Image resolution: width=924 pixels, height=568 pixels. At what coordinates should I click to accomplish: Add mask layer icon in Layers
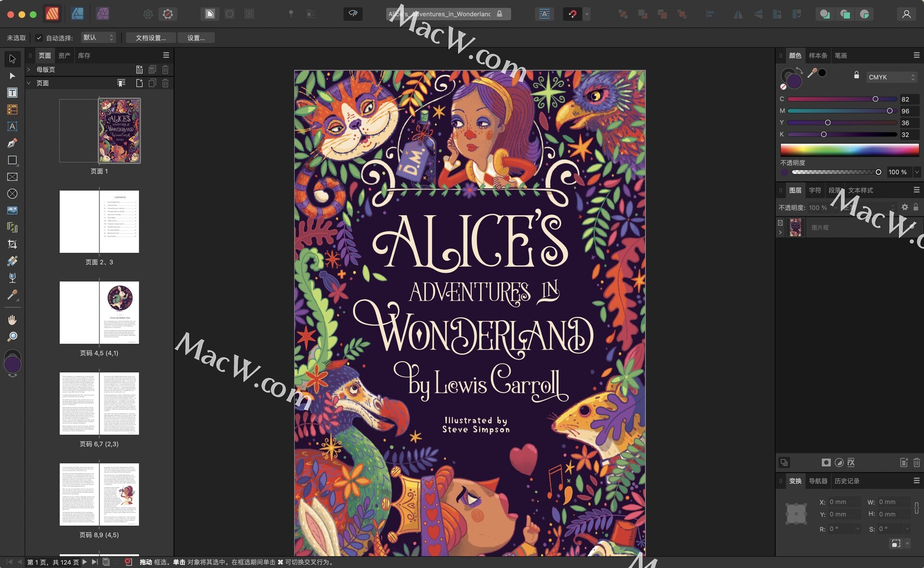826,463
